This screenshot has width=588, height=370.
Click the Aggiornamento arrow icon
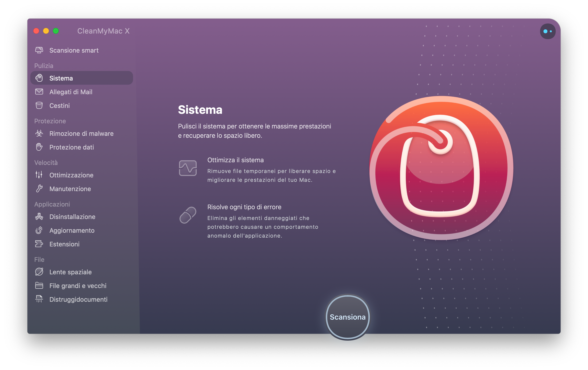(39, 230)
